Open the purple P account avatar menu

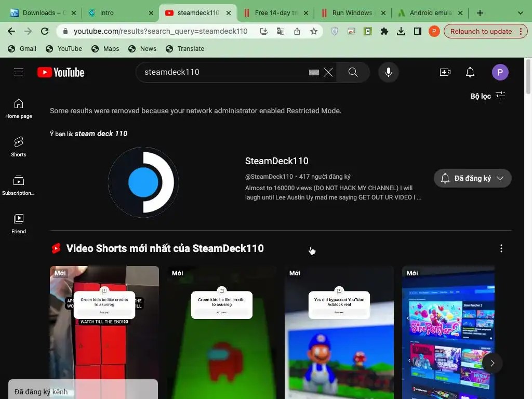click(500, 72)
